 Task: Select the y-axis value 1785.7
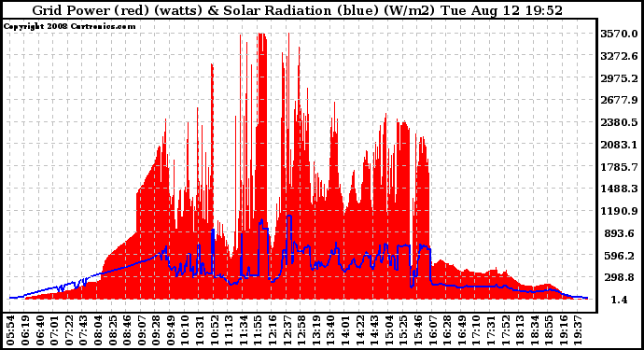pyautogui.click(x=619, y=167)
